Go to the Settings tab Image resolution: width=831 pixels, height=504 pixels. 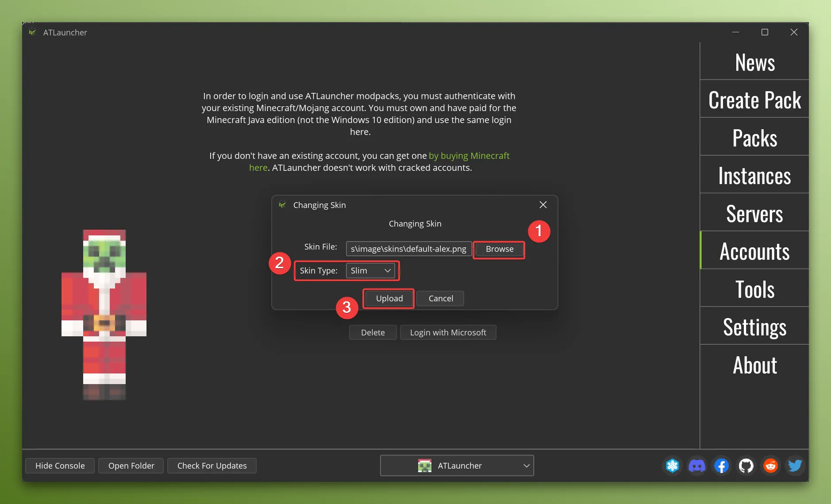(x=754, y=327)
